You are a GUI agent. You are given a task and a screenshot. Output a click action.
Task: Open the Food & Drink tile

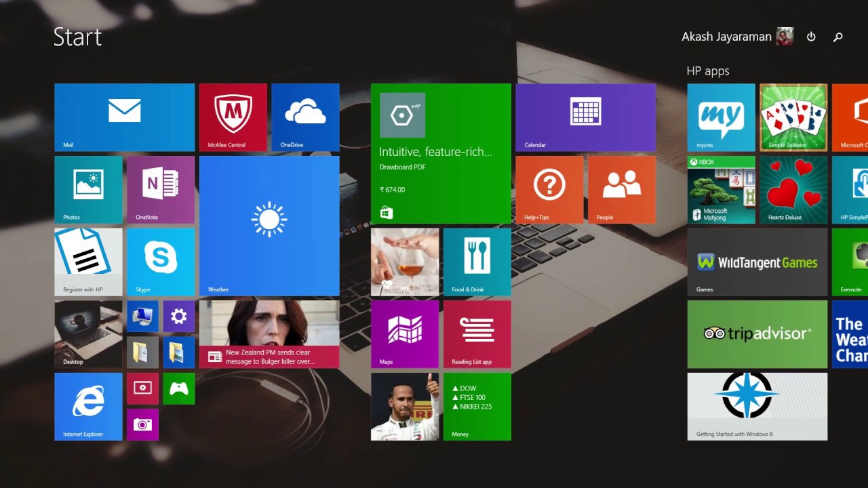pos(477,262)
